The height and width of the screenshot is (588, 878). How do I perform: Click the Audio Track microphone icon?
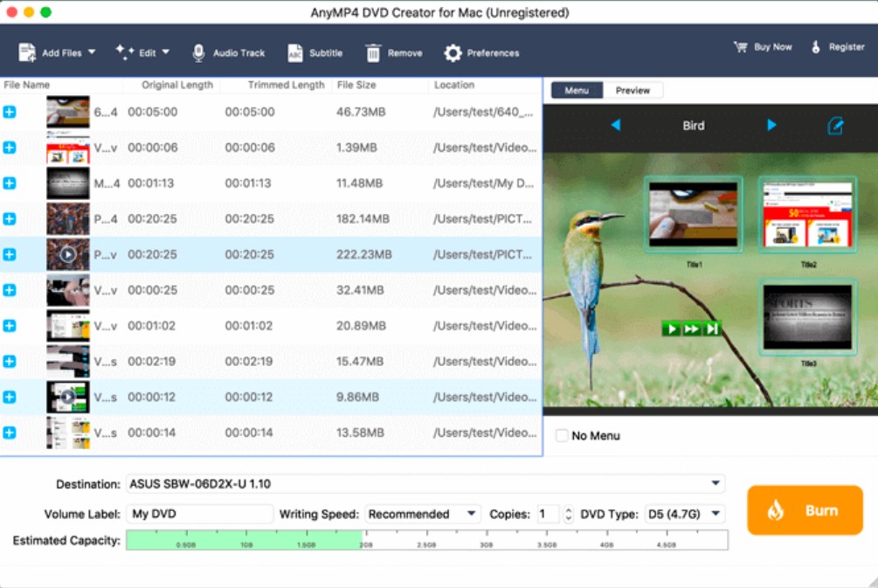coord(199,53)
